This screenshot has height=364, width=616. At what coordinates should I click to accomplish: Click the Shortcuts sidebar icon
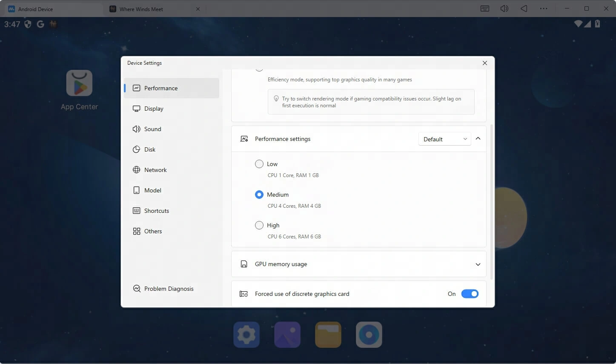[136, 210]
